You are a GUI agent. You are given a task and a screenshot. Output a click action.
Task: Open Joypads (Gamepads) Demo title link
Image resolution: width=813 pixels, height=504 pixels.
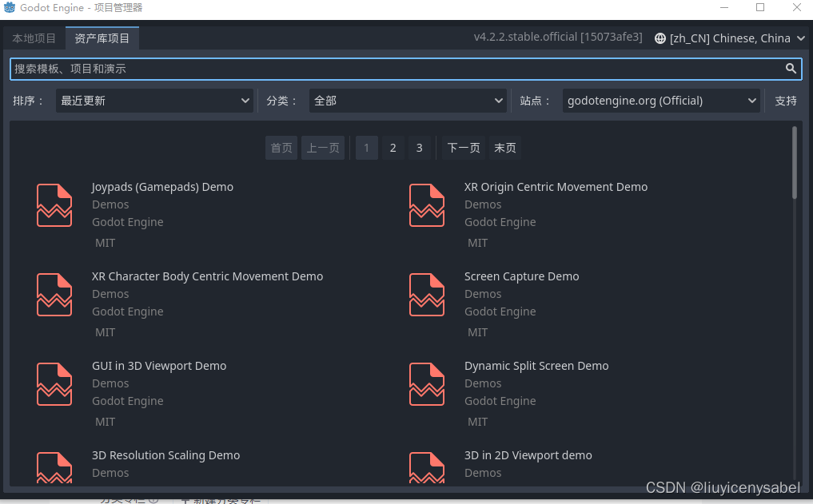click(x=162, y=187)
